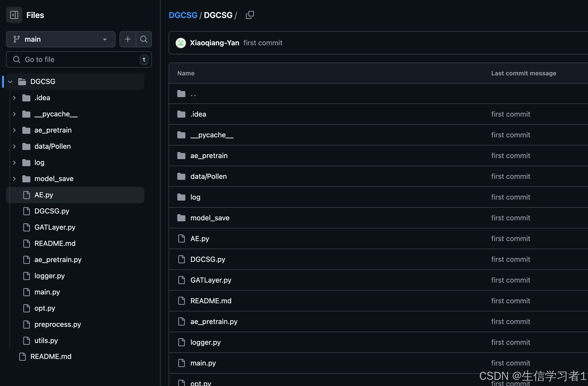
Task: Click file icon beside utils.py in tree
Action: [x=27, y=341]
